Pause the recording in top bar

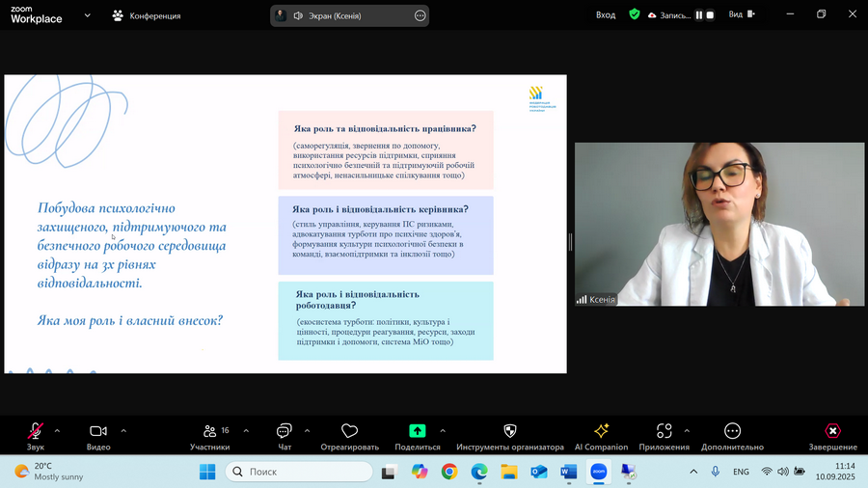699,15
